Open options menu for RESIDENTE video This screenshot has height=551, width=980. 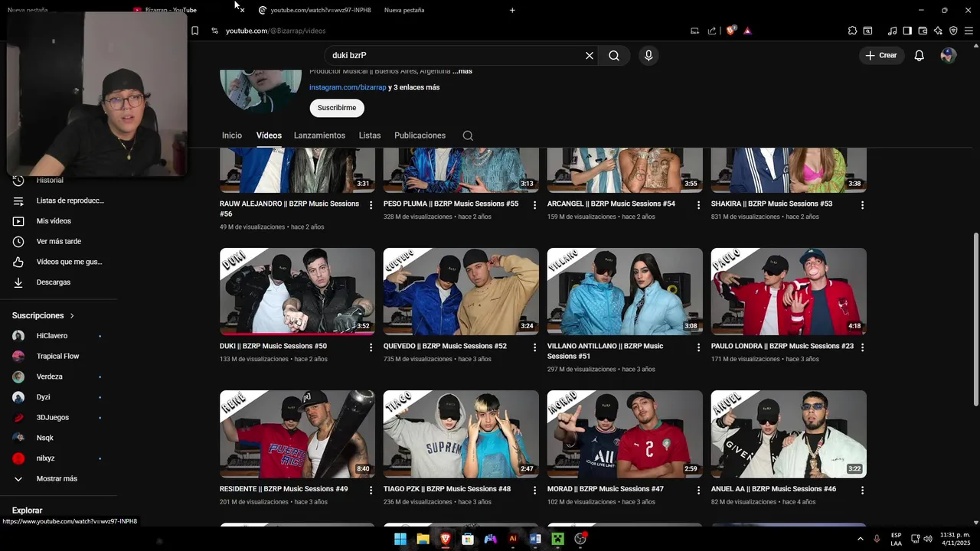[x=371, y=490]
